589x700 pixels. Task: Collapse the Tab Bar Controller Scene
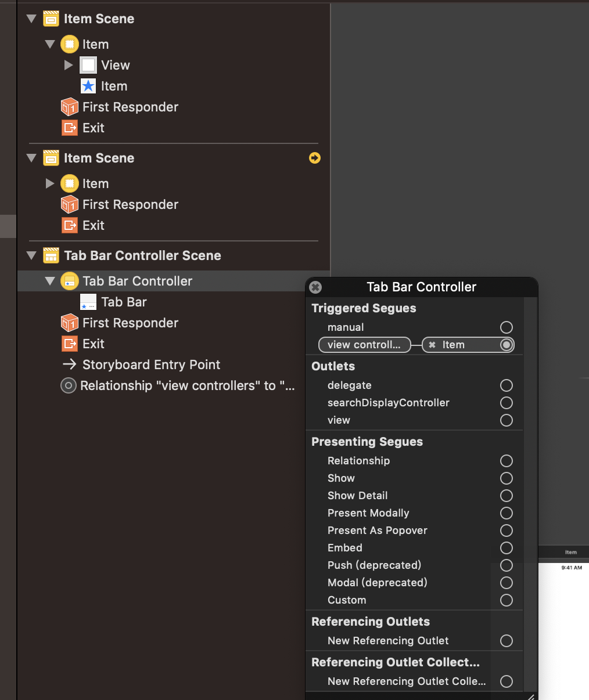tap(32, 256)
